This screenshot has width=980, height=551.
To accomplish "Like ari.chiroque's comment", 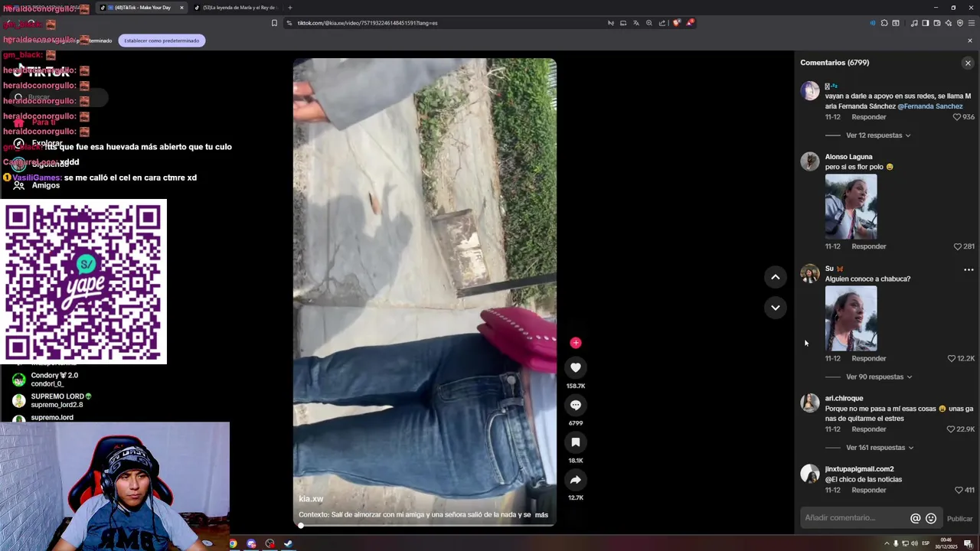I will 952,429.
